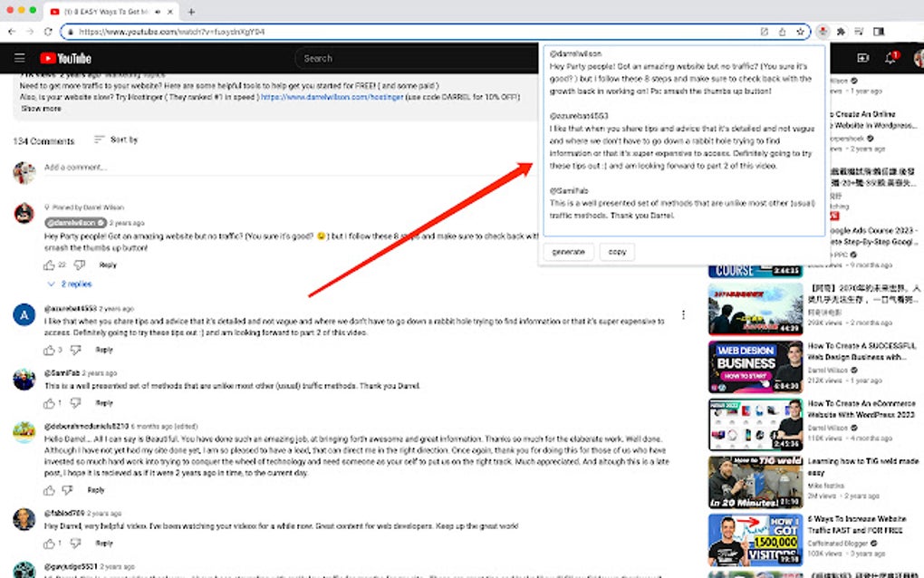Open the extensions puzzle piece icon
924x578 pixels.
pos(841,31)
